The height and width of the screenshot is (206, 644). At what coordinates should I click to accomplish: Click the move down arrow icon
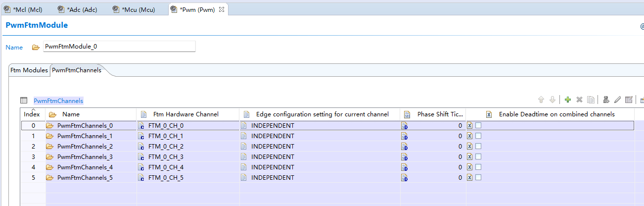(x=552, y=100)
